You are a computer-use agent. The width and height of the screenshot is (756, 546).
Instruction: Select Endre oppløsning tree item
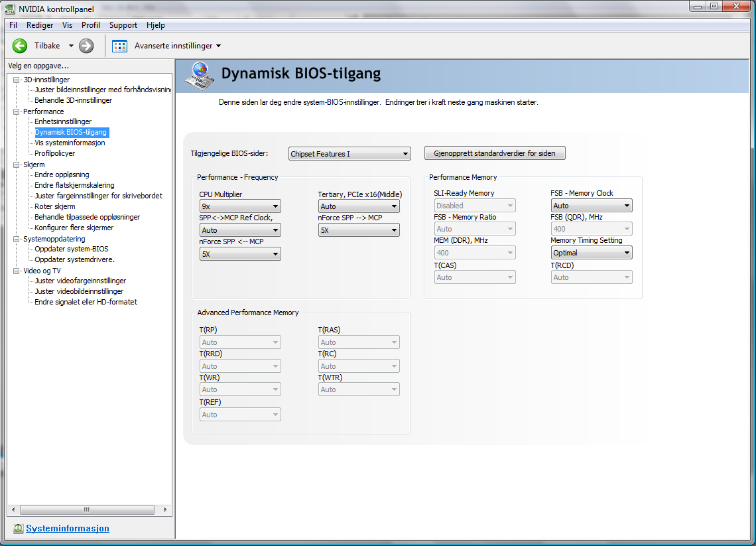62,174
